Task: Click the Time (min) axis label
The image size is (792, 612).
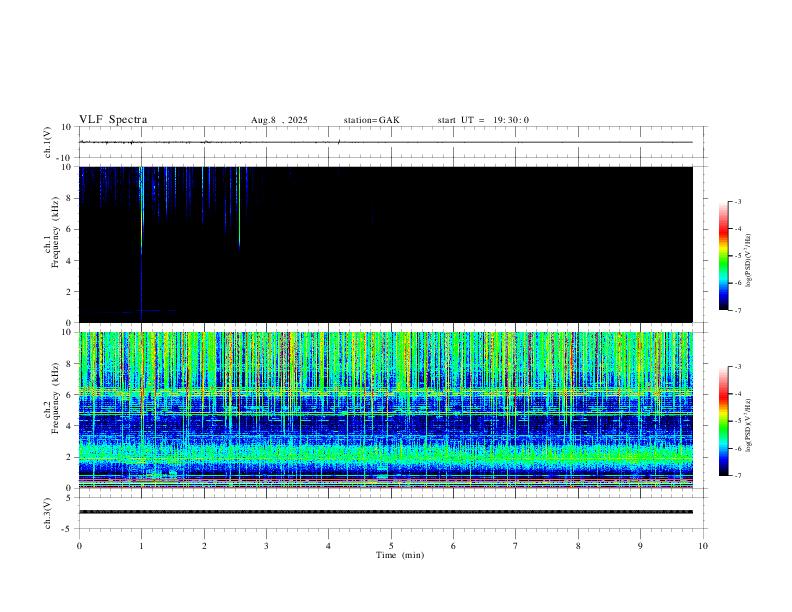Action: pos(400,555)
